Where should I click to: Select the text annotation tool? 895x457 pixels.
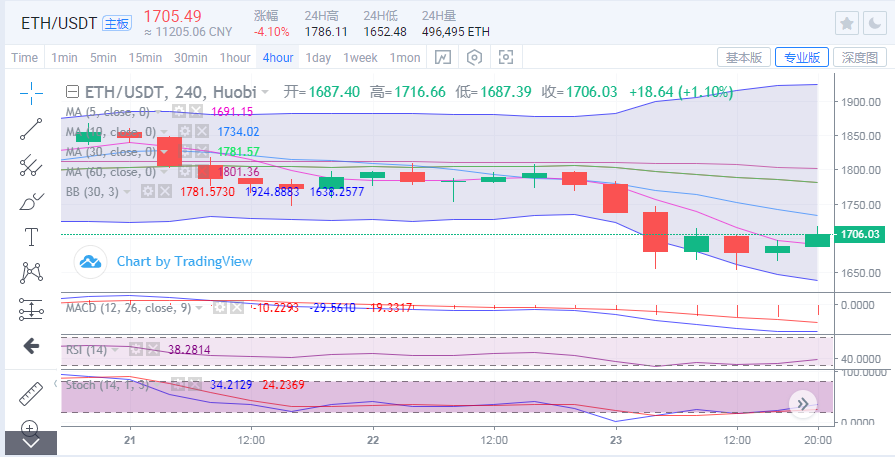click(x=31, y=237)
